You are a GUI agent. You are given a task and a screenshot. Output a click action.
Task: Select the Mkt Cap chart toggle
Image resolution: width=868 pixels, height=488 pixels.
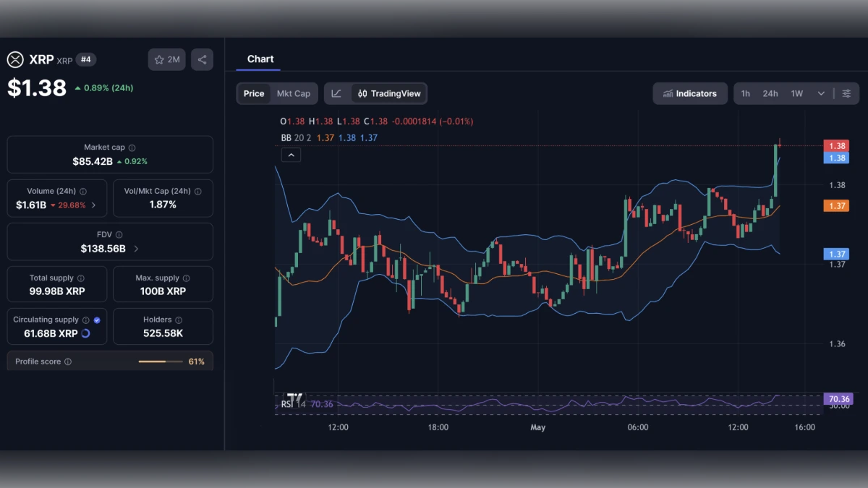(x=294, y=93)
